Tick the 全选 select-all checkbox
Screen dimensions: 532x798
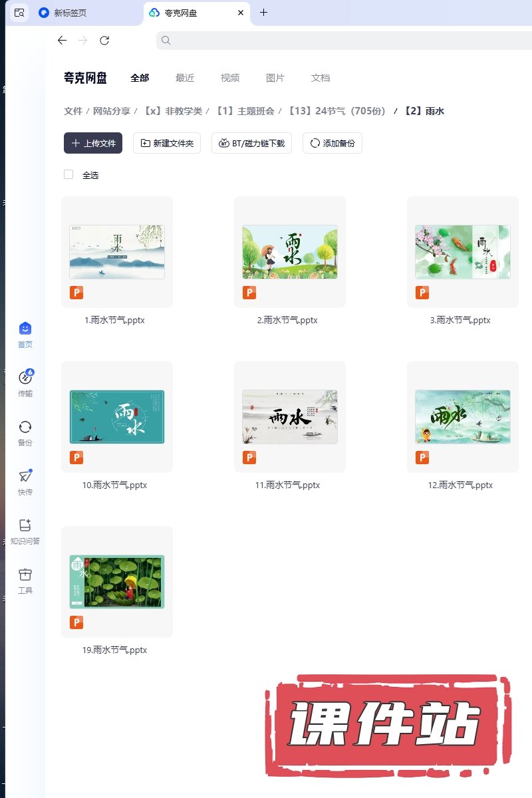click(68, 174)
